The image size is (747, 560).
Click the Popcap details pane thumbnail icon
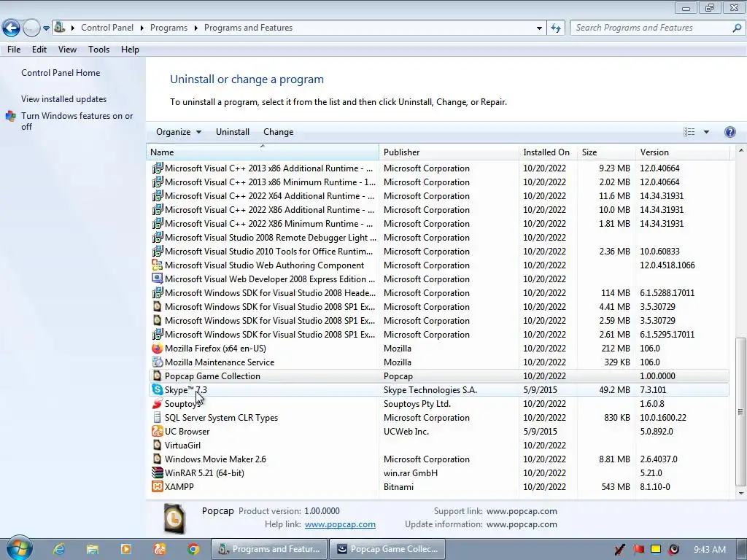coord(175,518)
